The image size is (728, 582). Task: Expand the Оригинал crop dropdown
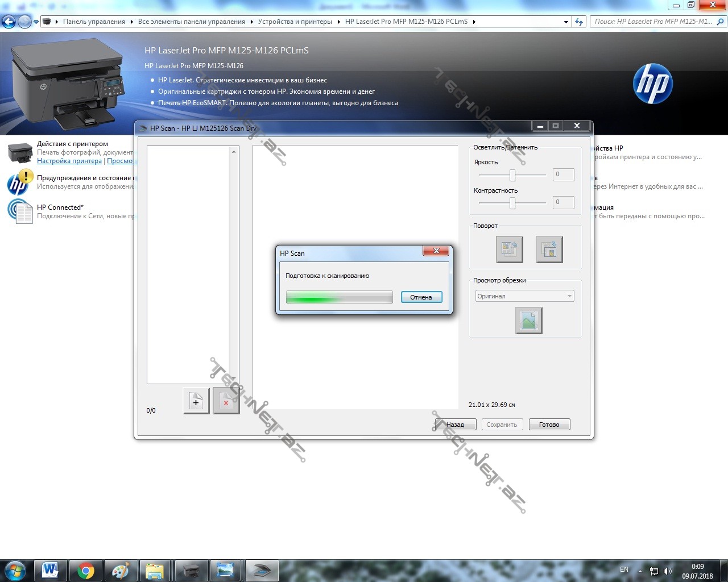[x=569, y=296]
